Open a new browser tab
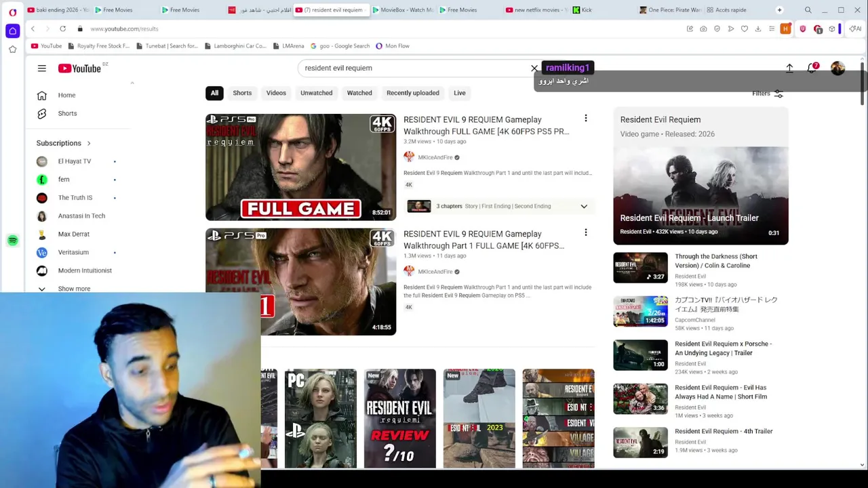This screenshot has height=488, width=868. click(x=779, y=10)
